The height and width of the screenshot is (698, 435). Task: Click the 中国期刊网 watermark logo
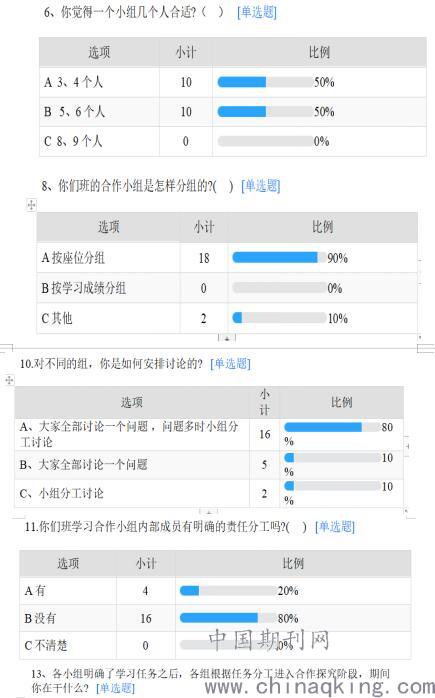(x=269, y=641)
